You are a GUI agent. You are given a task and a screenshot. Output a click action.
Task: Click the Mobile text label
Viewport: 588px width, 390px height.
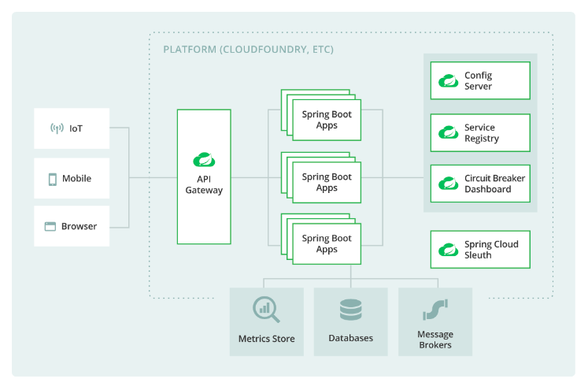[x=76, y=178]
